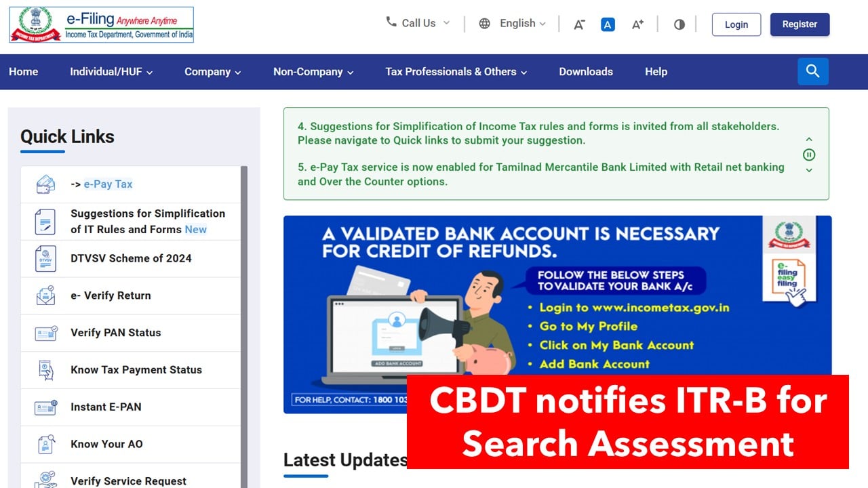
Task: Decrease font size with A- icon
Action: [x=579, y=24]
